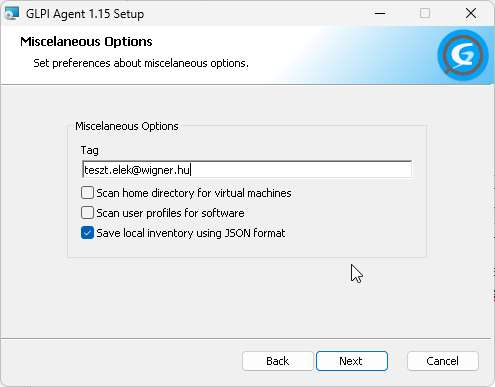Click 'Set preferences about miscelaneous options.' text
The width and height of the screenshot is (495, 387).
(141, 63)
